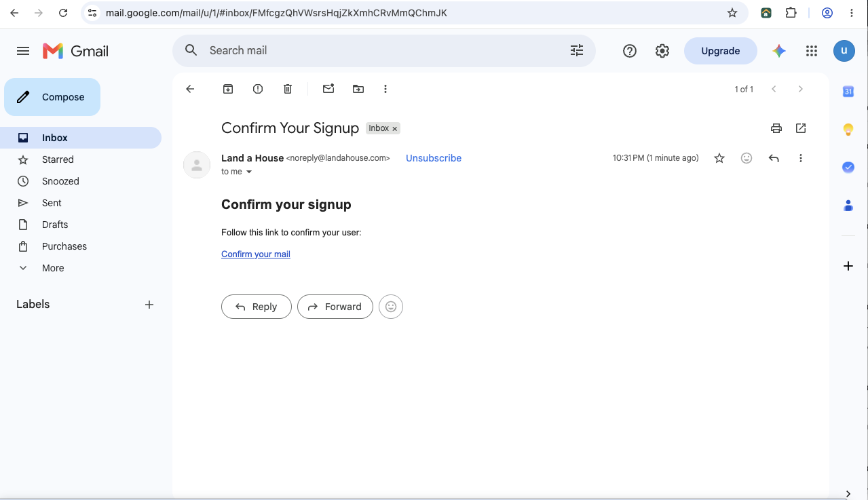The height and width of the screenshot is (500, 868).
Task: Click the 'Confirm Your Signup' subject
Action: [290, 128]
